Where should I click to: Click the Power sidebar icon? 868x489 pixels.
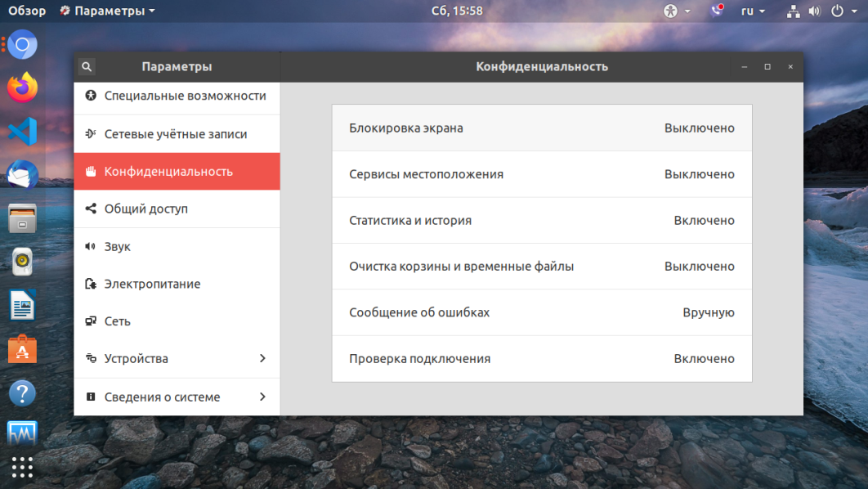91,284
